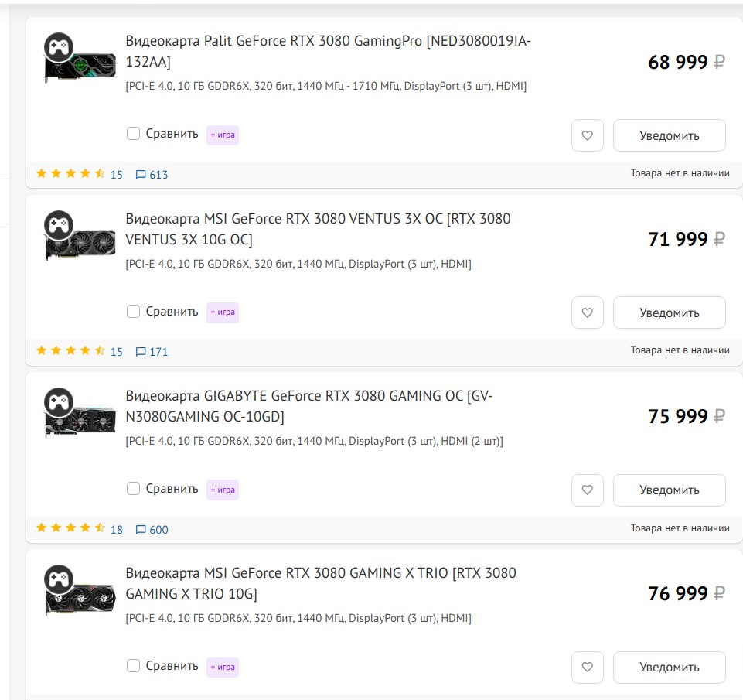Open GIGABYTE RTX 3080 GAMING OC title

(309, 406)
